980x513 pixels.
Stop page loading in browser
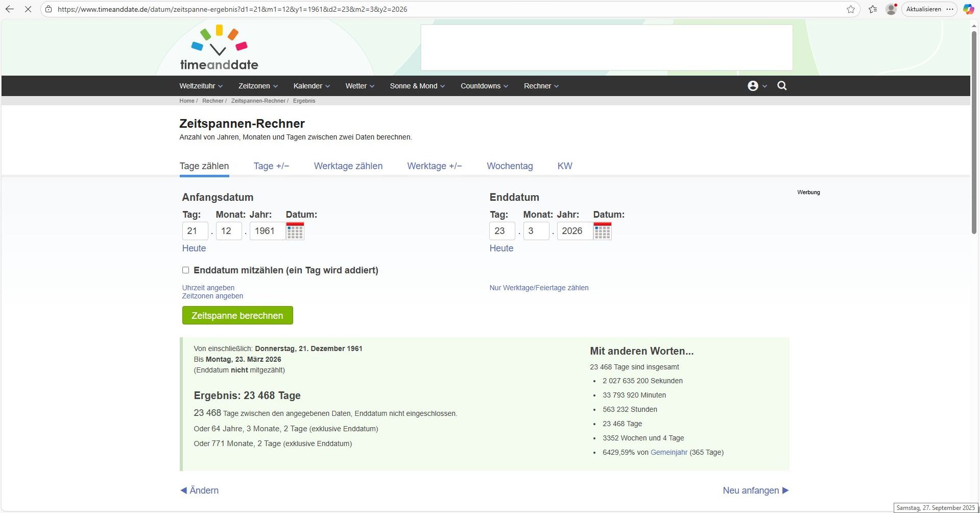click(x=28, y=9)
